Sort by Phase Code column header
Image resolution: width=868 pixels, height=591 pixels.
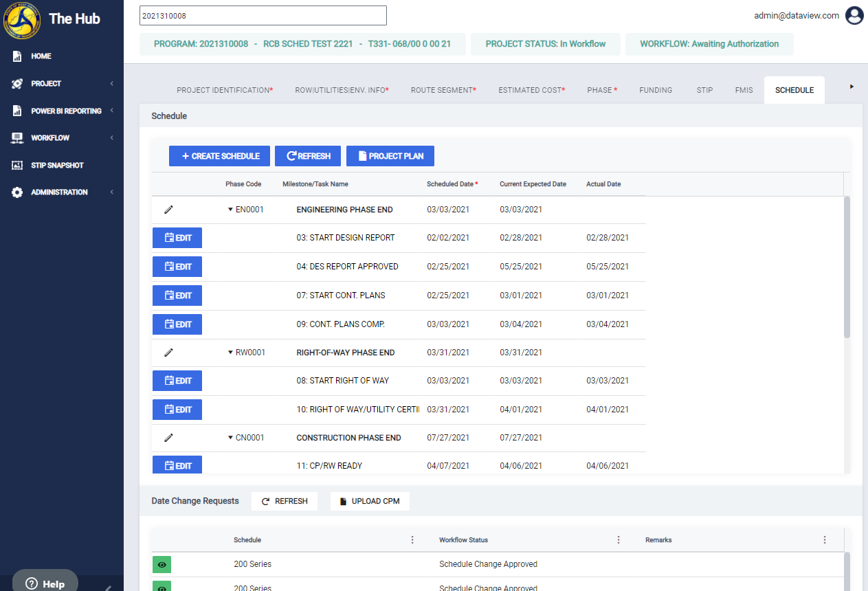(x=243, y=184)
